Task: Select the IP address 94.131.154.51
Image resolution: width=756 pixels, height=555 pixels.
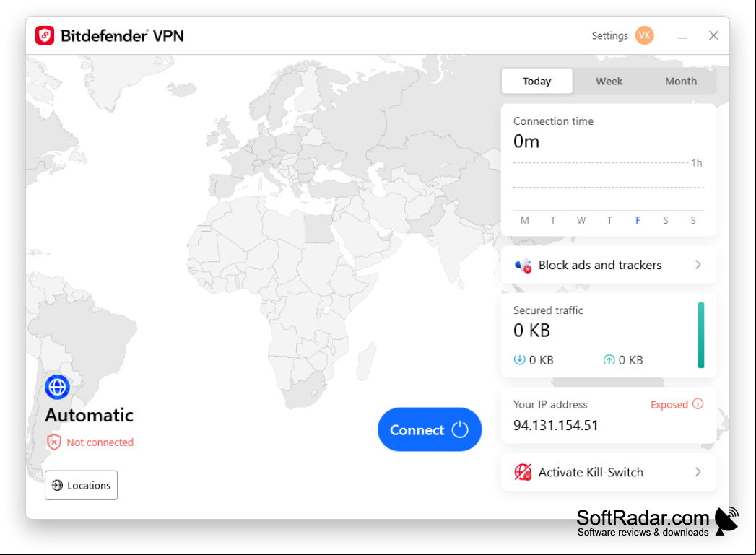Action: (x=555, y=425)
